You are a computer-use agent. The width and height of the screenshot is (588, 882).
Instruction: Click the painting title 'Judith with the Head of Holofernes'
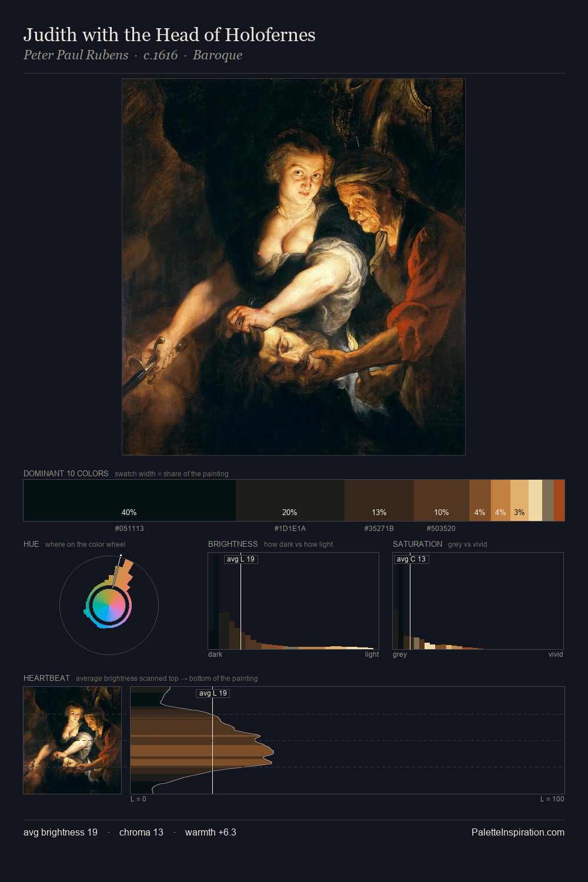click(x=169, y=35)
